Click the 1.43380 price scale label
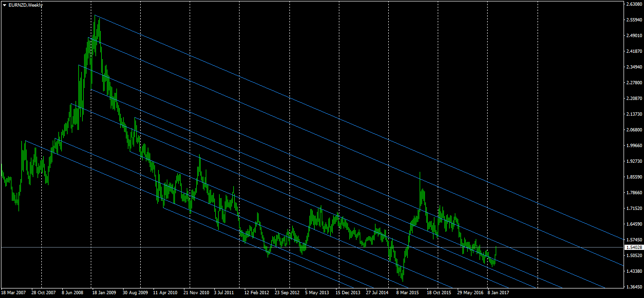The image size is (644, 298). click(x=634, y=271)
